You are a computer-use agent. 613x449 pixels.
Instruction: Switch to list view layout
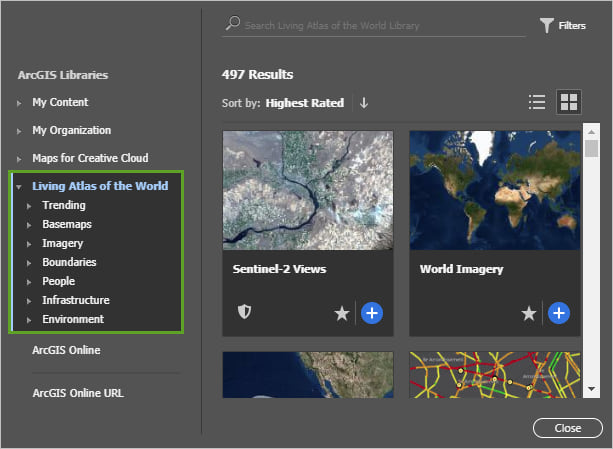click(x=537, y=102)
